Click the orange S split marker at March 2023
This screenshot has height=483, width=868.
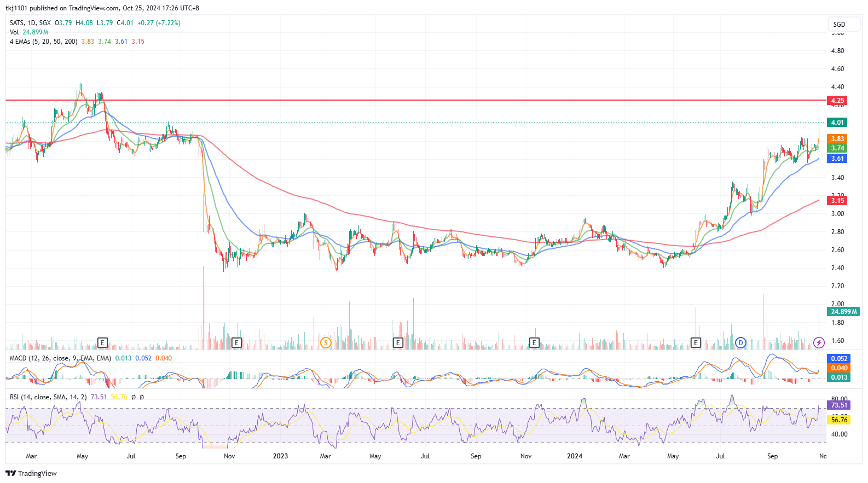point(326,342)
